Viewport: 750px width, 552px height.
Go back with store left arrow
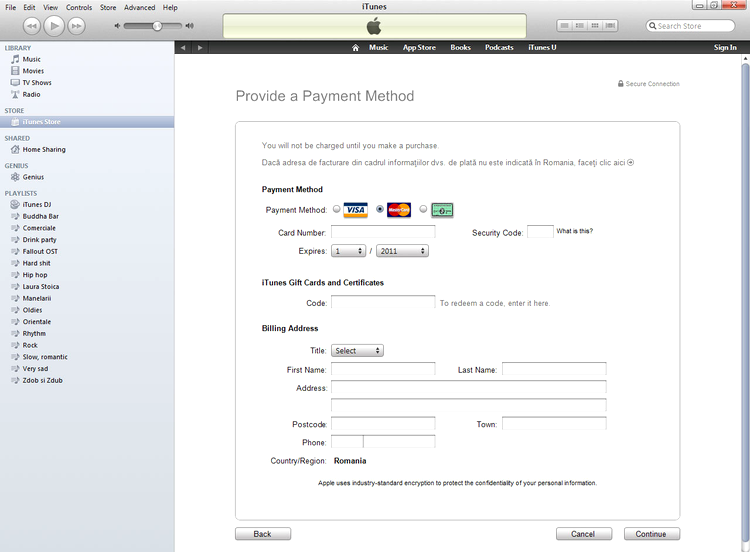pos(183,47)
